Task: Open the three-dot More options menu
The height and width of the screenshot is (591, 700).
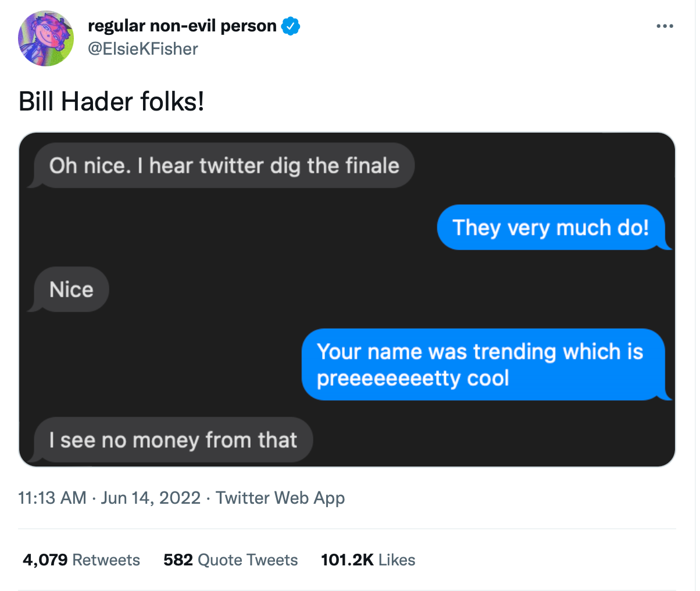Action: (664, 26)
